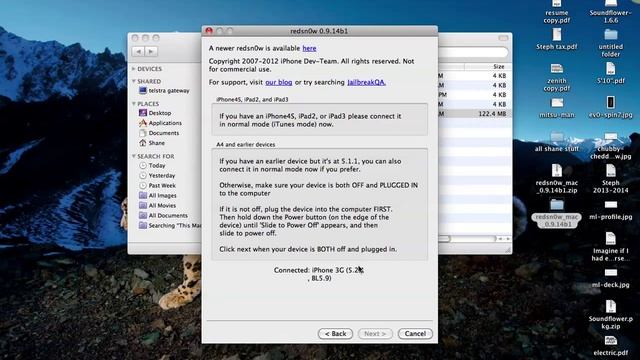Open the Soundflower-1.6.6 desktop item
This screenshot has width=640, height=360.
click(611, 11)
